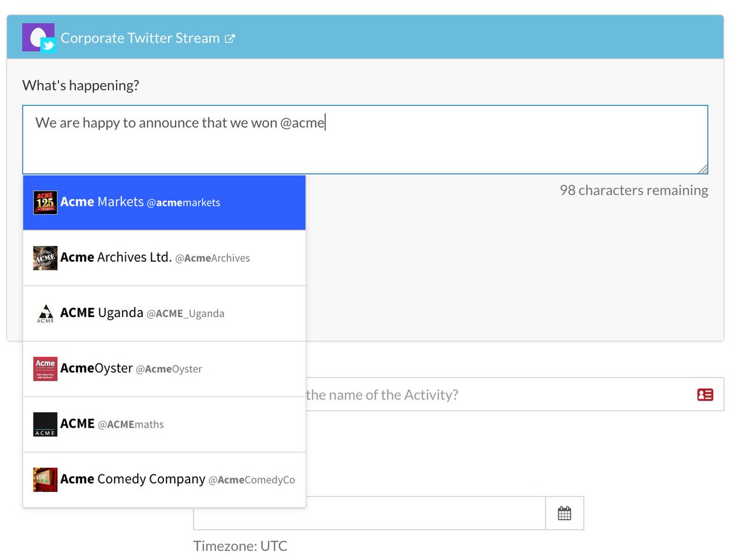Image resolution: width=729 pixels, height=560 pixels.
Task: Click the contact card icon in Activity field
Action: [x=705, y=395]
